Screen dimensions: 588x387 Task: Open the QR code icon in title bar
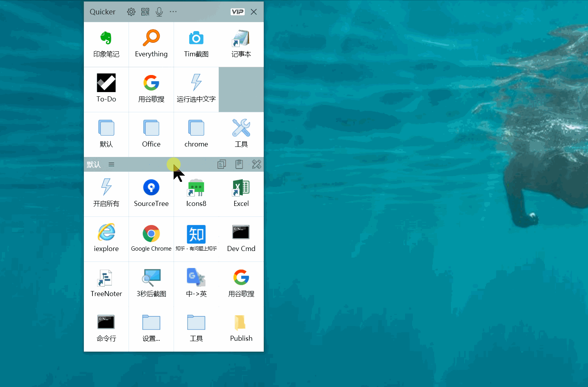coord(145,12)
